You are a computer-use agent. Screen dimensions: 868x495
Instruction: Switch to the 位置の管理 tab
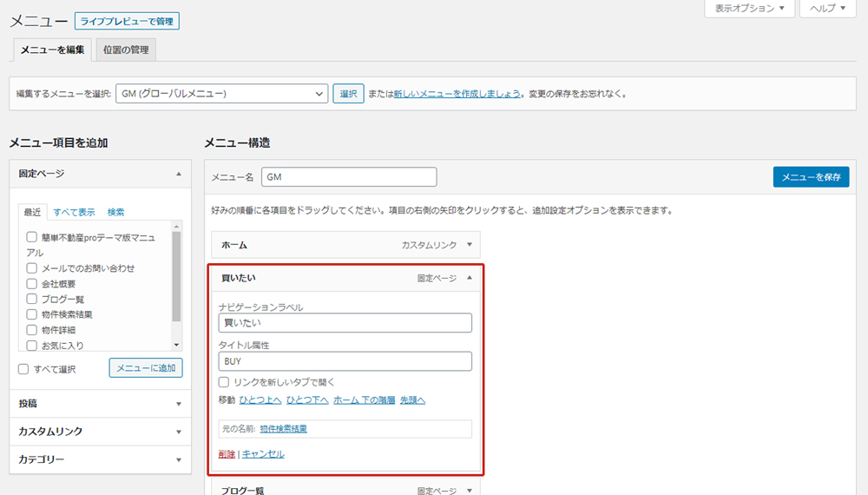(x=125, y=49)
